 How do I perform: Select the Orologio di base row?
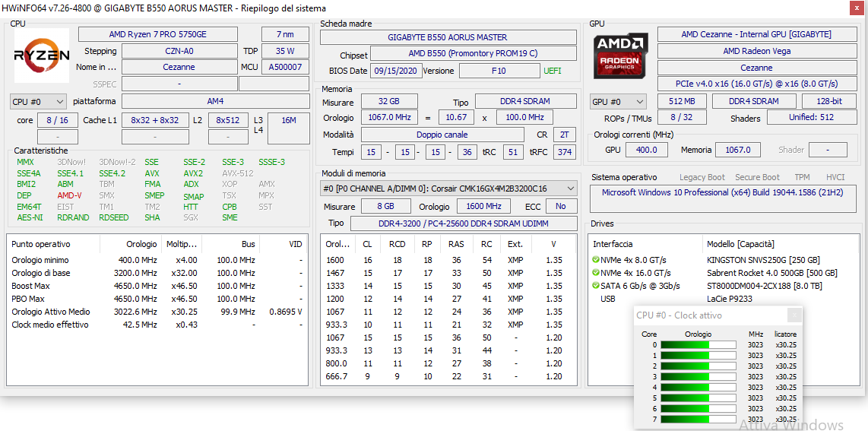tap(157, 273)
